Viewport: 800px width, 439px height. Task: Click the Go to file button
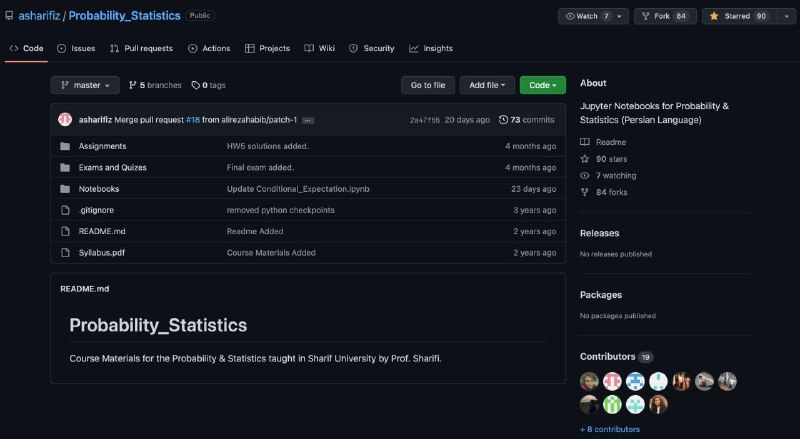pyautogui.click(x=428, y=85)
